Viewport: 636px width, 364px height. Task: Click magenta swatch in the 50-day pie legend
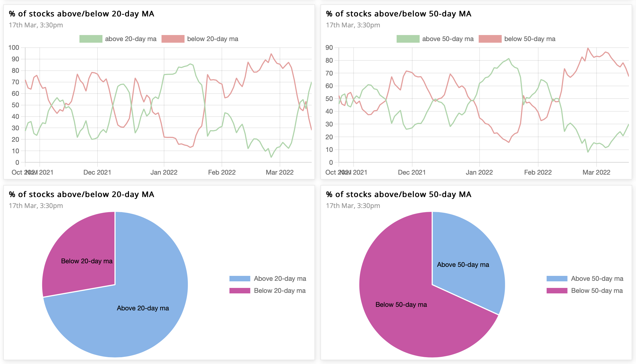pos(557,291)
